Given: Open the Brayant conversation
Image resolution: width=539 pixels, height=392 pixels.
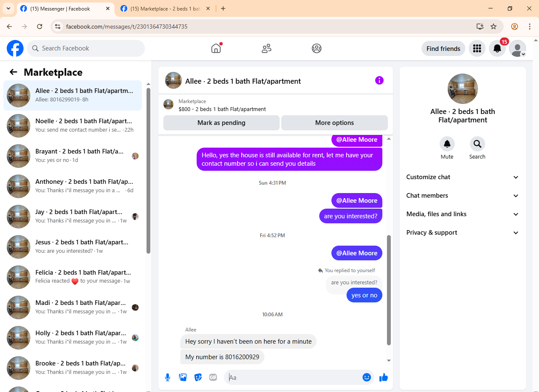Looking at the screenshot, I should pos(72,156).
